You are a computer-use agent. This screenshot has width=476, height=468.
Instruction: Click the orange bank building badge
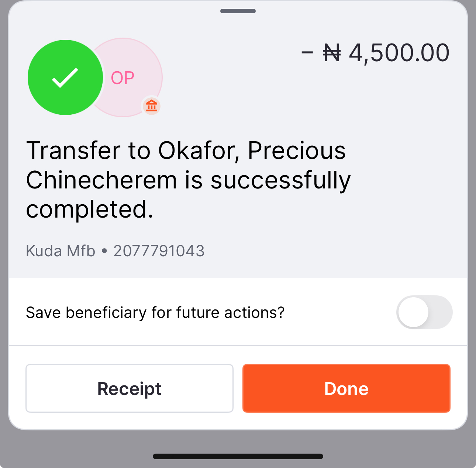tap(152, 106)
